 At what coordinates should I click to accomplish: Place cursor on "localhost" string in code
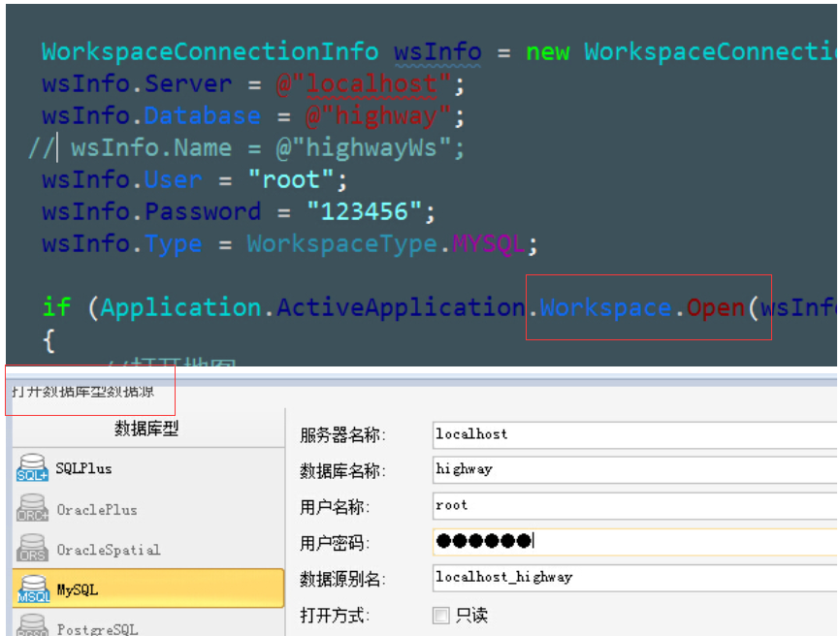[371, 84]
